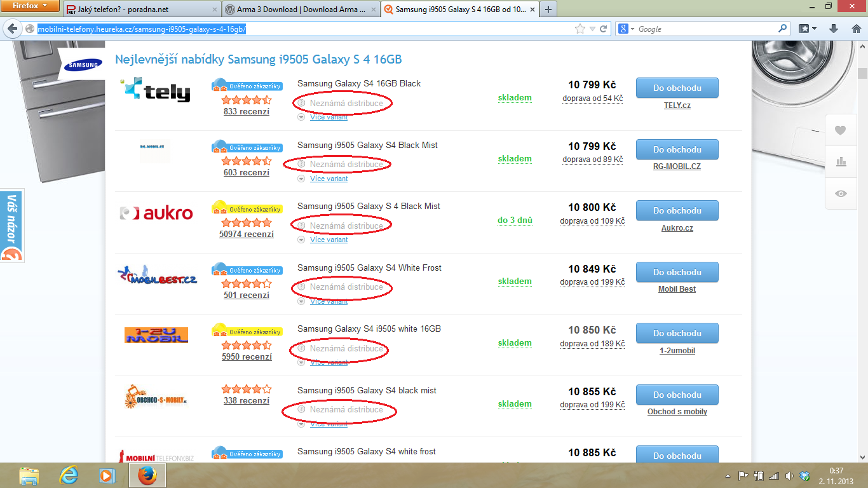Switch to the 'Arma 3 Download' tab
This screenshot has height=488, width=868.
pos(301,10)
